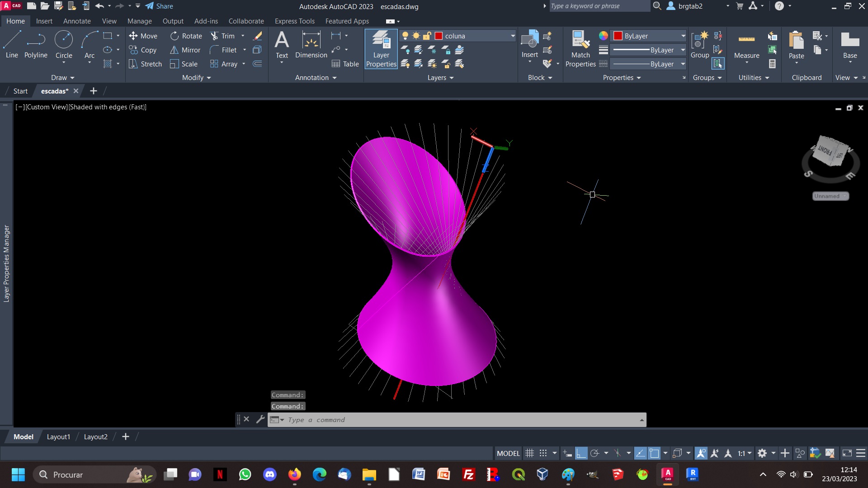Expand the Layers panel
The image size is (868, 488).
440,78
